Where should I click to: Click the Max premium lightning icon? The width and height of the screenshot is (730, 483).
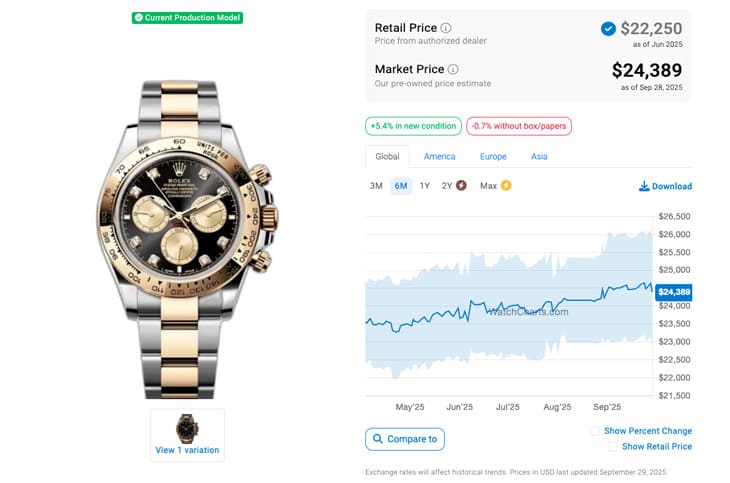pyautogui.click(x=506, y=186)
